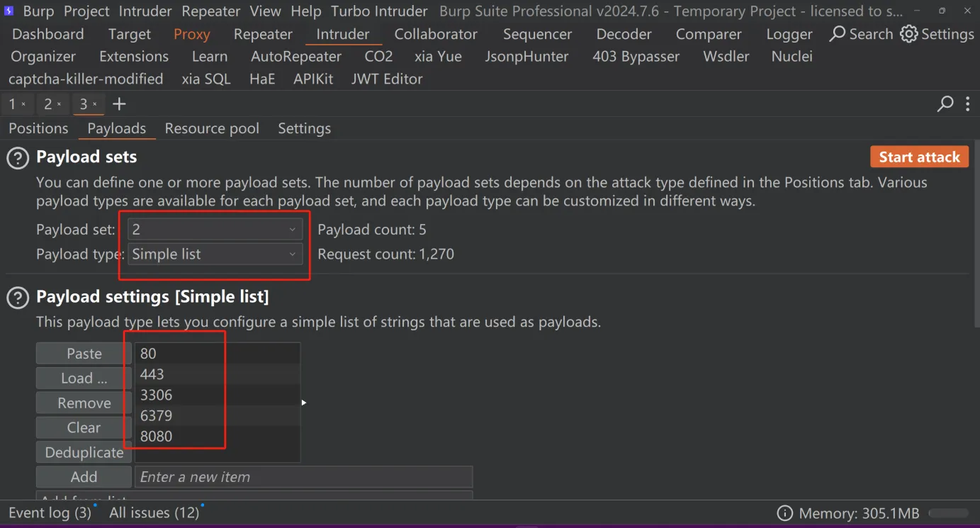Click the Deduplicate button
980x528 pixels.
point(84,452)
